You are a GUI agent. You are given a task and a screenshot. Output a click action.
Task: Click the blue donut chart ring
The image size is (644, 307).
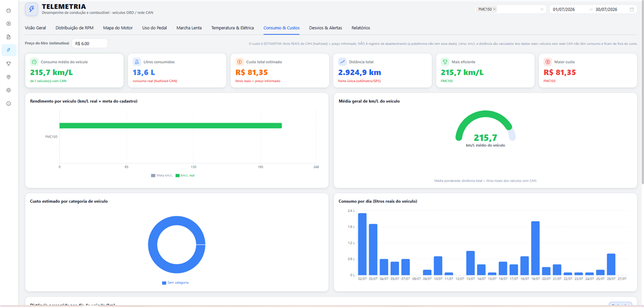[153, 245]
